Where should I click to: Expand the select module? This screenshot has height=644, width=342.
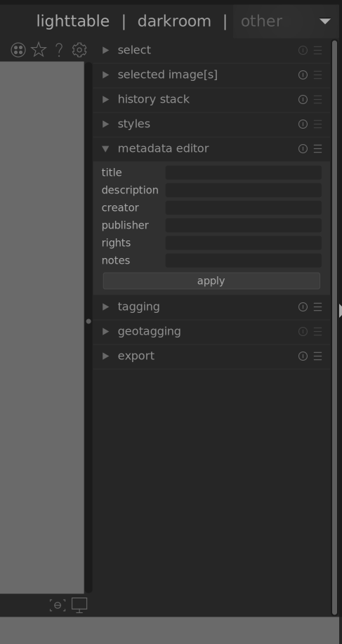click(x=106, y=50)
